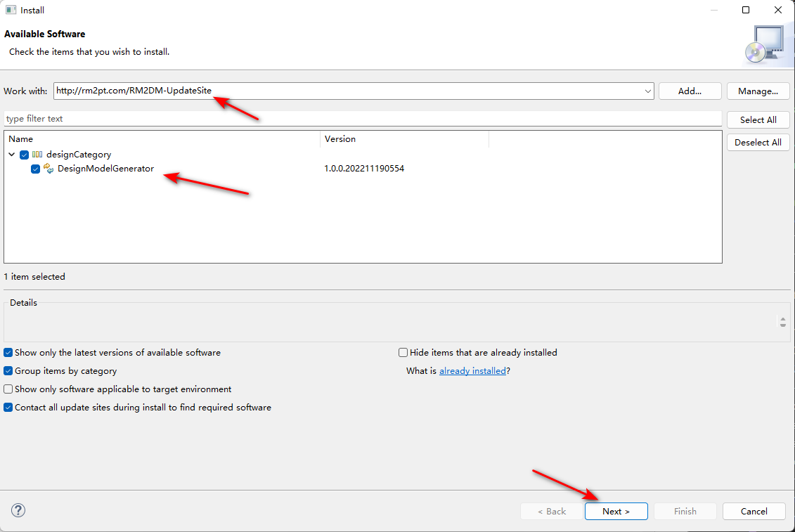Click the DesignModelGenerator feature icon
This screenshot has height=532, width=795.
tap(49, 169)
